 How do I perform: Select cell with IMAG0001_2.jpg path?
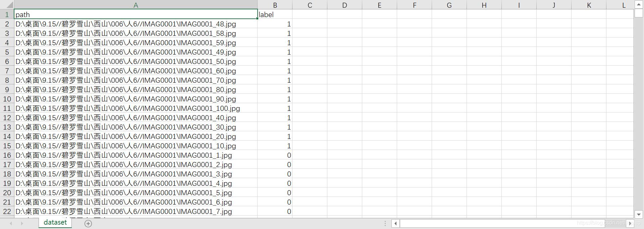136,164
